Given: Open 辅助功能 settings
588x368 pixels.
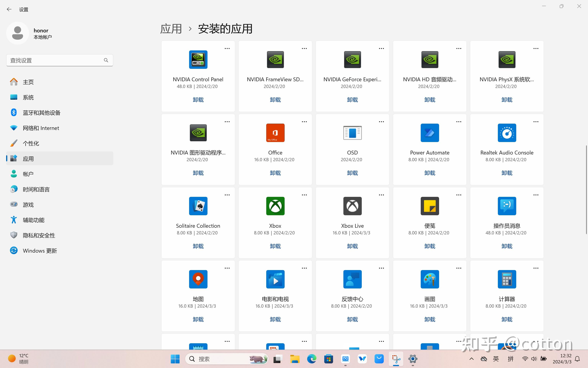Looking at the screenshot, I should [60, 220].
